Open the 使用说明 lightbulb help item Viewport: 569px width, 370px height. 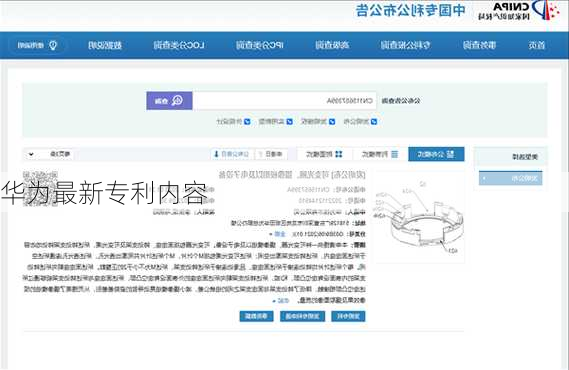(x=38, y=45)
